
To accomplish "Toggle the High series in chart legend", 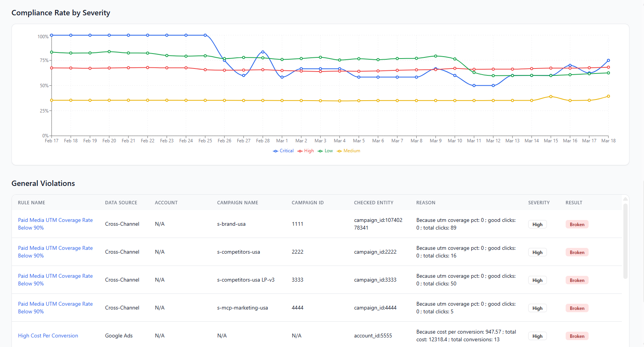I will click(x=306, y=151).
